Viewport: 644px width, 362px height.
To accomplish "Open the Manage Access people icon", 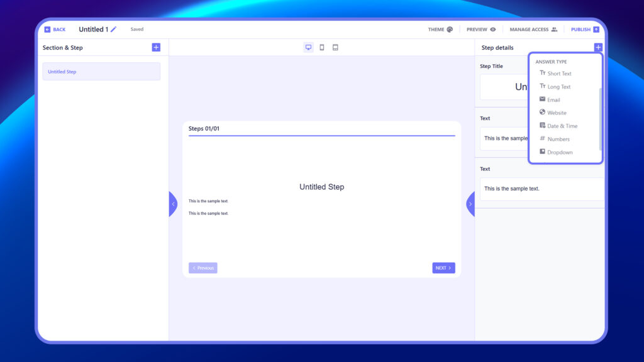I will click(x=554, y=30).
